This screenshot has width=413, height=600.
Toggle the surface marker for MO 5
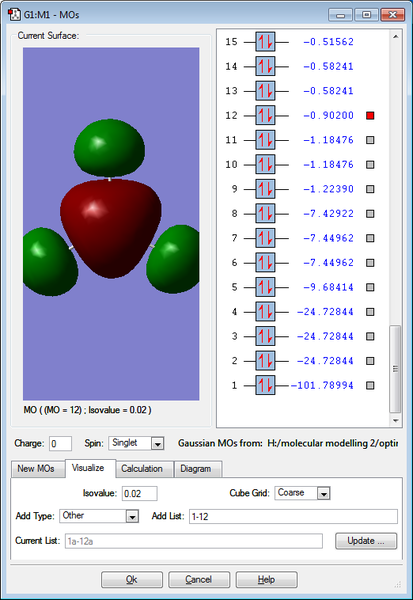(x=370, y=287)
